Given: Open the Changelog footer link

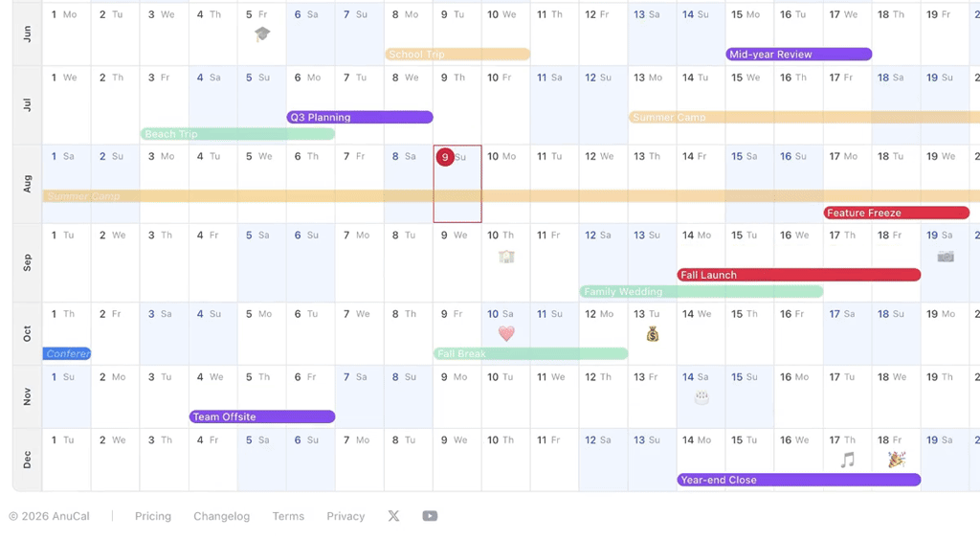Looking at the screenshot, I should coord(221,516).
